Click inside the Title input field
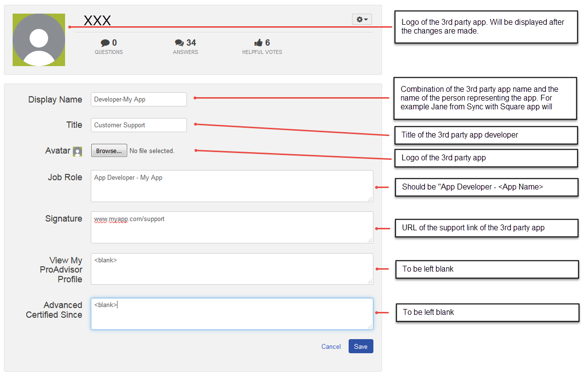Screen dimensions: 588x378 pyautogui.click(x=138, y=125)
